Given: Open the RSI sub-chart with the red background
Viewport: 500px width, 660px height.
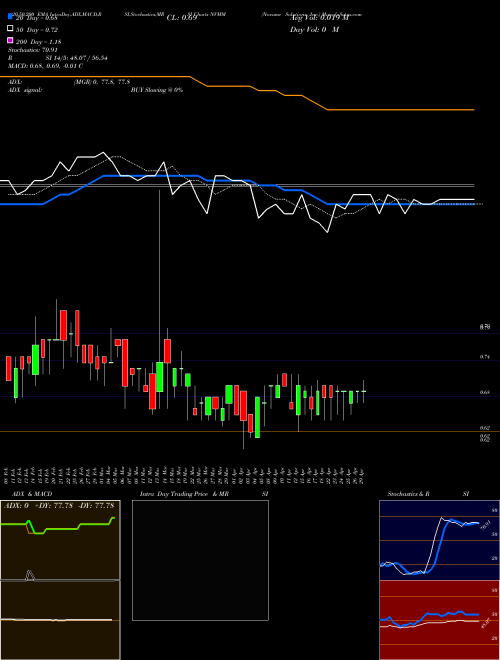Looking at the screenshot, I should click(x=439, y=620).
